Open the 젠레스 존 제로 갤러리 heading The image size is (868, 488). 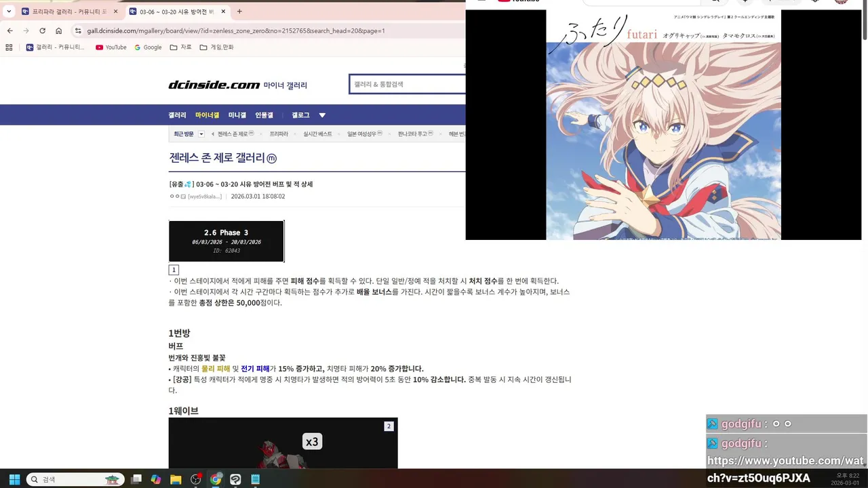click(x=216, y=158)
